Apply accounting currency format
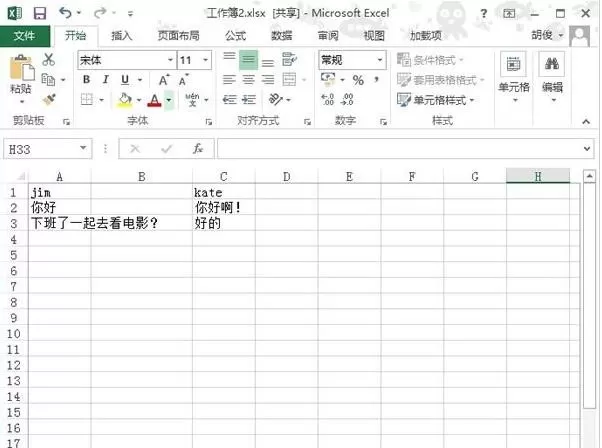The width and height of the screenshot is (602, 448). click(x=328, y=79)
